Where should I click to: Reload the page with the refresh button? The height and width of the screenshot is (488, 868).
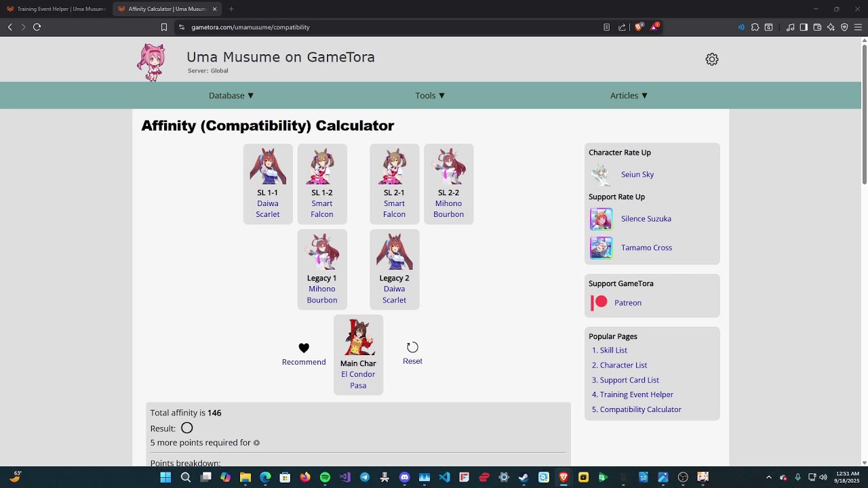[x=37, y=27]
